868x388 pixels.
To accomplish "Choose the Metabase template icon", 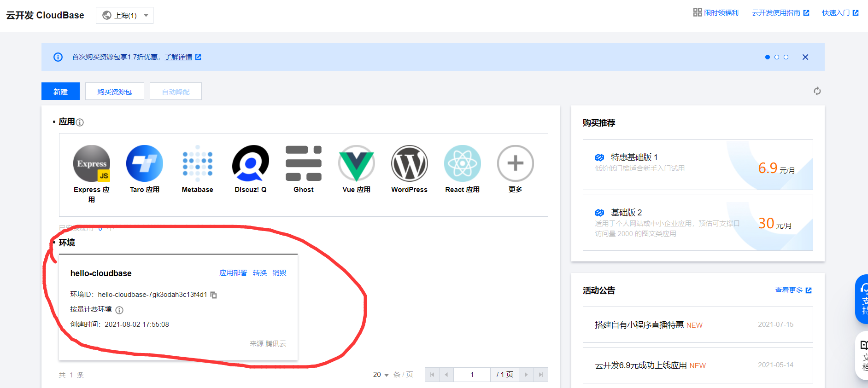I will tap(198, 163).
